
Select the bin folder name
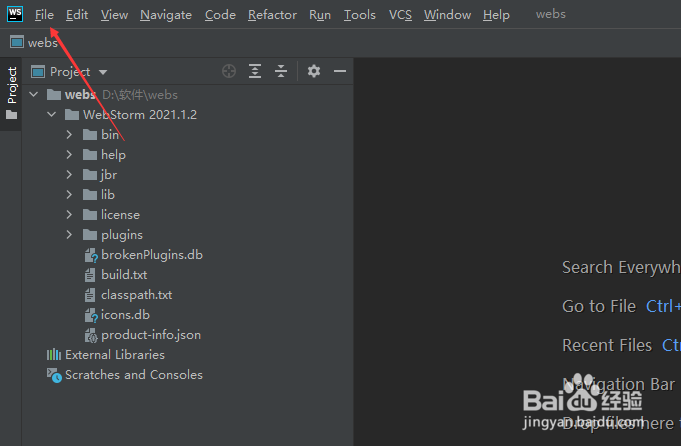coord(110,135)
